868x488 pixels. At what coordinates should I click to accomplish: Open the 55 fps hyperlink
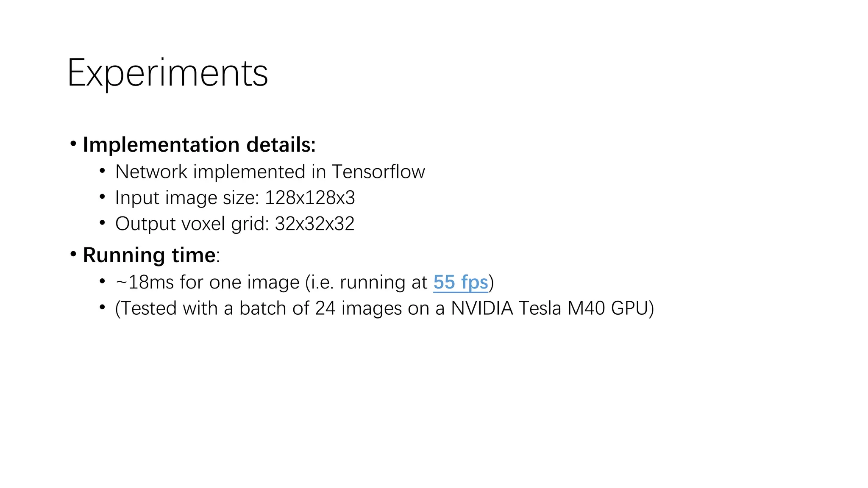point(460,282)
